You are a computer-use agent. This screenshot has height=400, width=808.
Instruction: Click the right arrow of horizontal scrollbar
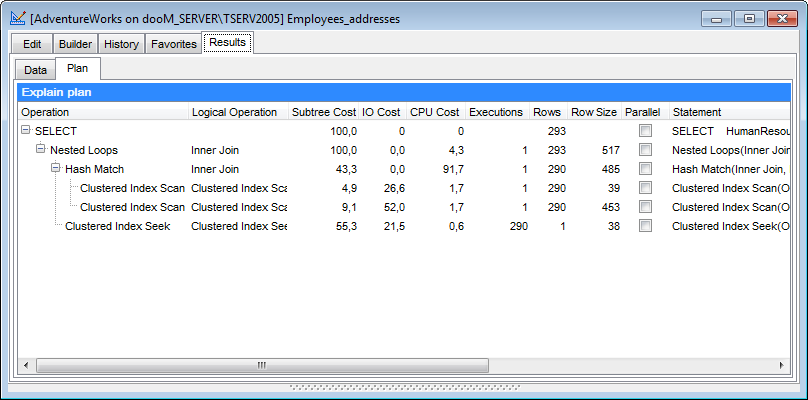(780, 365)
